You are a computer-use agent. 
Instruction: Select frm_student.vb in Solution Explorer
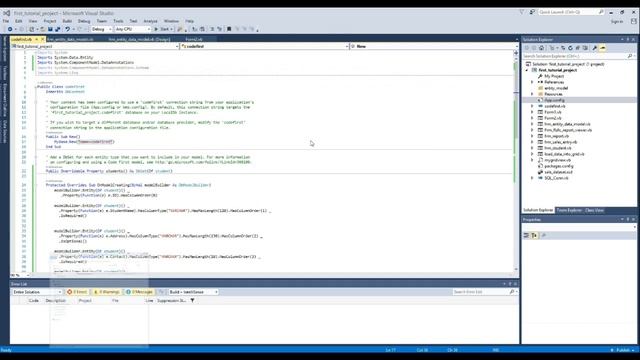[x=558, y=148]
